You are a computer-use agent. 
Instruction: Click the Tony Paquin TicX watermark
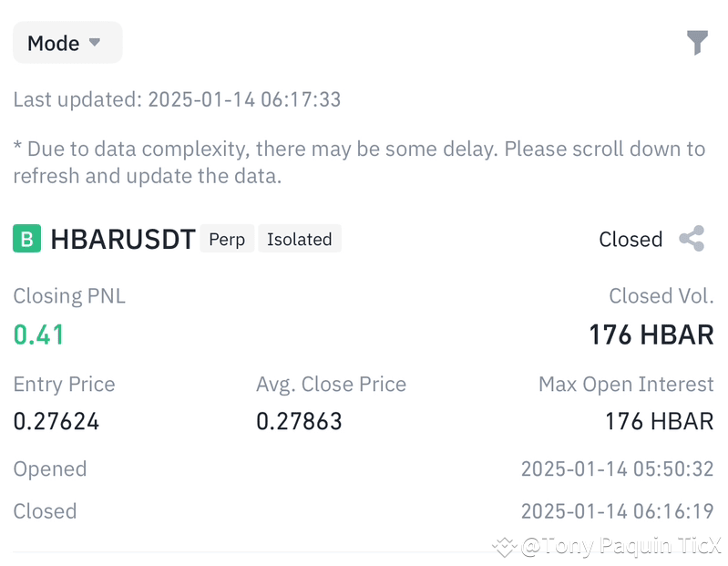(x=608, y=546)
